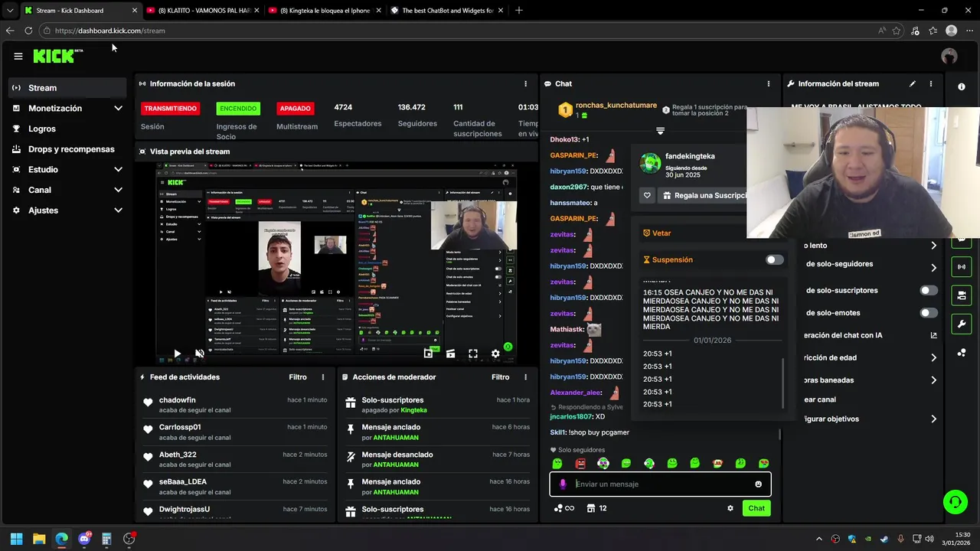Reload the dashboard page
980x551 pixels.
(28, 31)
